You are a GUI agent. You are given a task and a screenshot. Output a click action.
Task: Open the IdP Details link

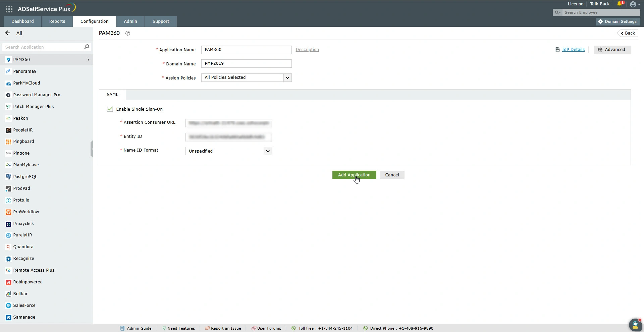click(573, 49)
